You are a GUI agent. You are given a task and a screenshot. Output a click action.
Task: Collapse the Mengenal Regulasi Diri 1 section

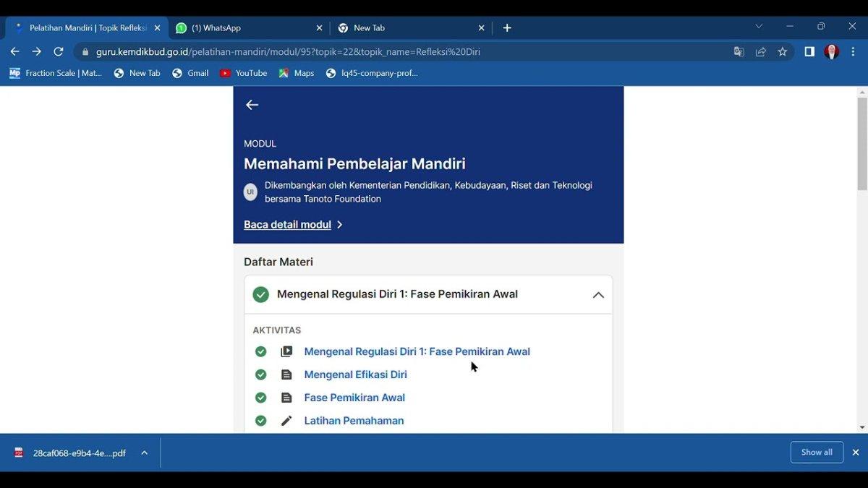pyautogui.click(x=598, y=295)
